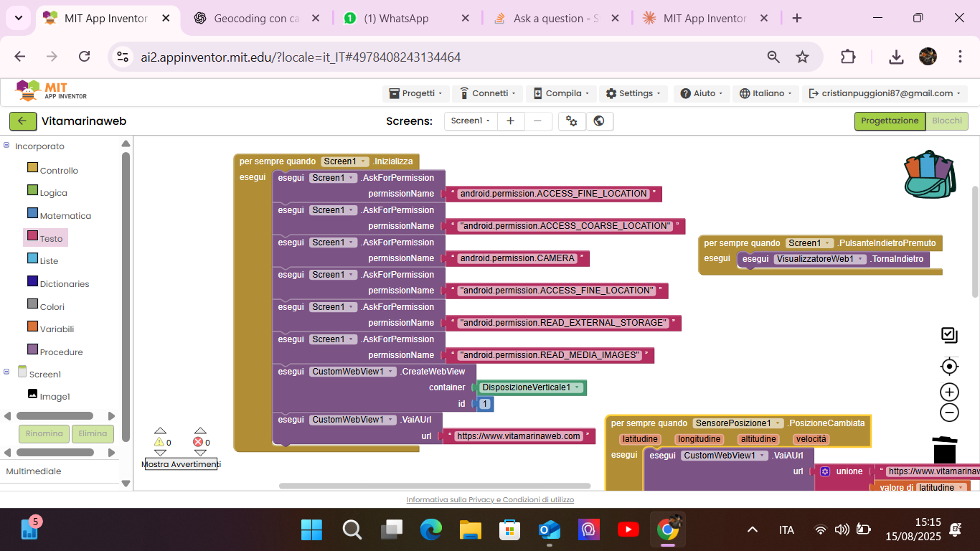
Task: Toggle Mostra Avvertimenti warnings display
Action: pyautogui.click(x=181, y=464)
